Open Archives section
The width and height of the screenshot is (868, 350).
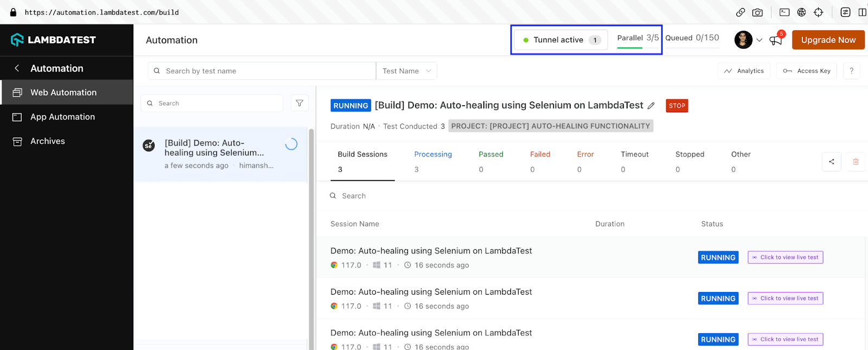pyautogui.click(x=67, y=141)
